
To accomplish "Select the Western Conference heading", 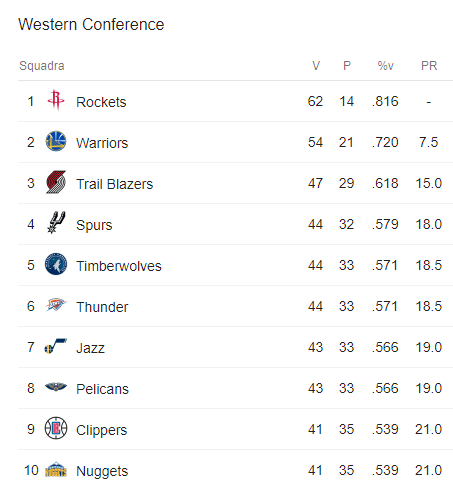I will point(91,24).
